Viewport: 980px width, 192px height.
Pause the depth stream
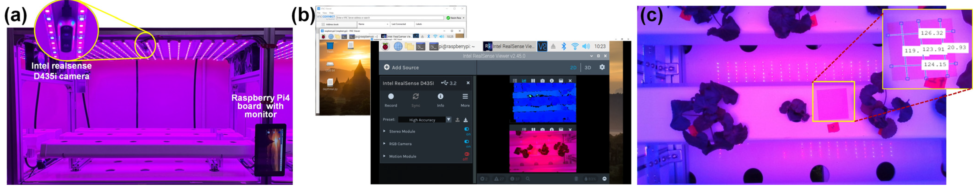click(x=533, y=81)
